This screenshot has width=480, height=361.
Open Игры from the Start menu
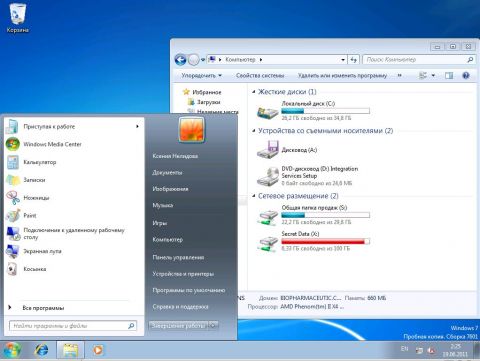(159, 223)
